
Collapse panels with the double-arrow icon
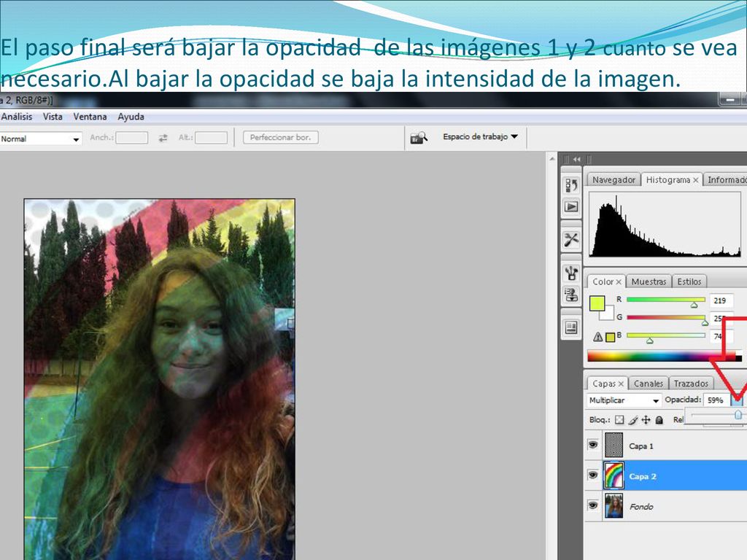click(577, 160)
